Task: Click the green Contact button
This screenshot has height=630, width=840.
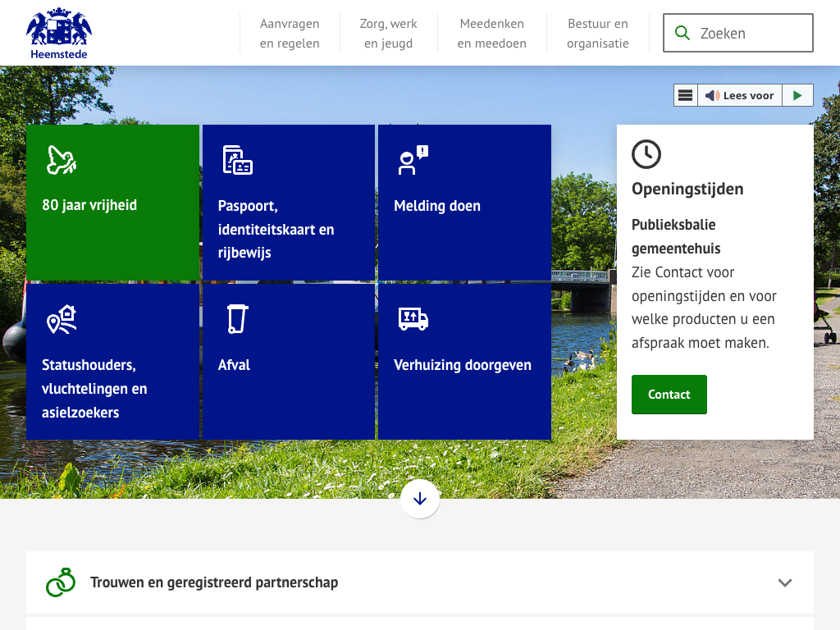Action: tap(669, 395)
